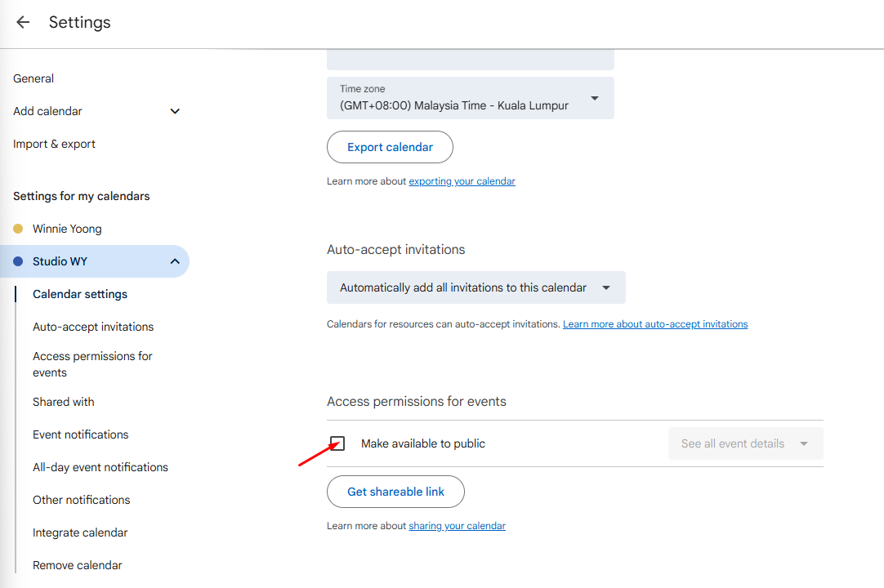Jump to Event notifications section
This screenshot has width=884, height=588.
pyautogui.click(x=81, y=434)
